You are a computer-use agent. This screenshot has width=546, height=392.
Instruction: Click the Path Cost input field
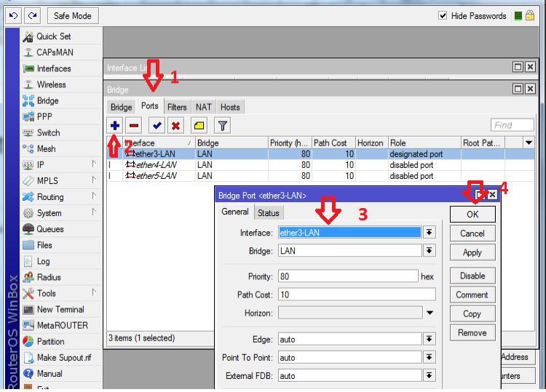click(357, 295)
